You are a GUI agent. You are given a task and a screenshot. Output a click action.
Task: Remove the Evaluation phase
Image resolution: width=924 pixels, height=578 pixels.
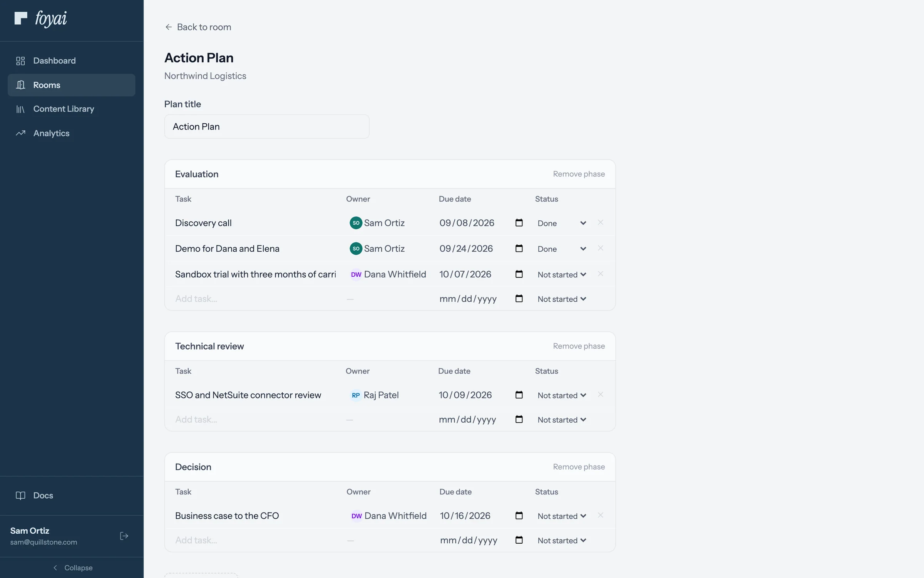pyautogui.click(x=579, y=174)
